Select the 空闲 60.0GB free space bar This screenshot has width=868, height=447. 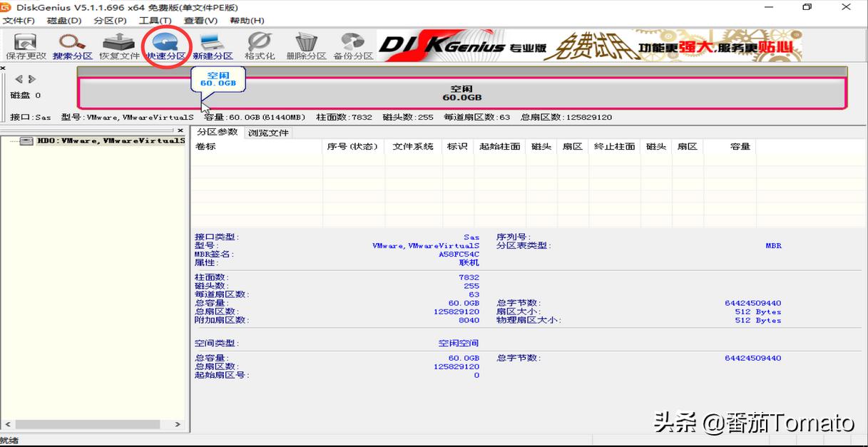tap(461, 93)
